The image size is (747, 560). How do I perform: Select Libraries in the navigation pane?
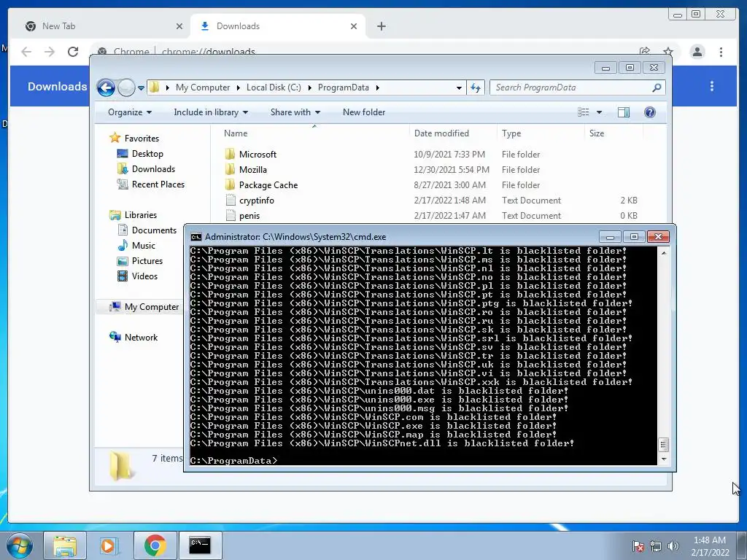point(141,215)
